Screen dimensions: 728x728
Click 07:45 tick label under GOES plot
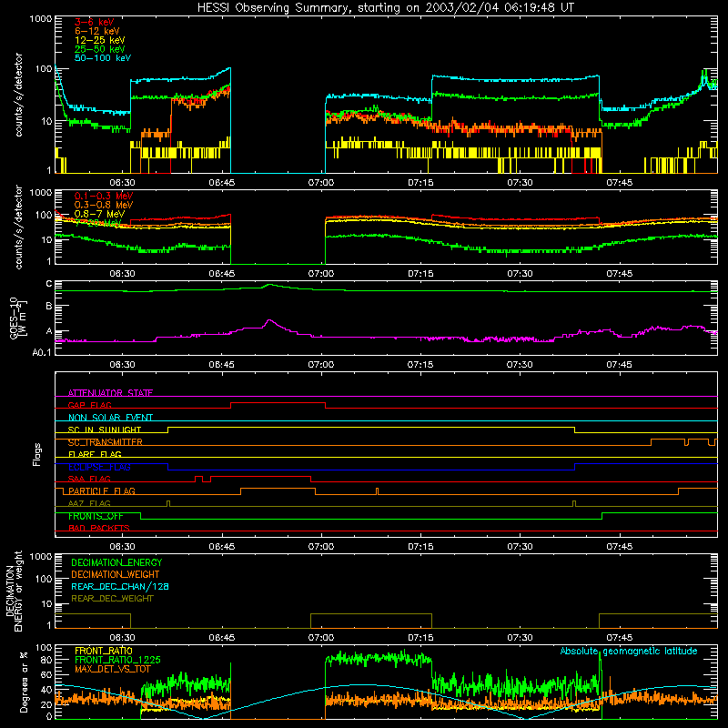tap(619, 365)
